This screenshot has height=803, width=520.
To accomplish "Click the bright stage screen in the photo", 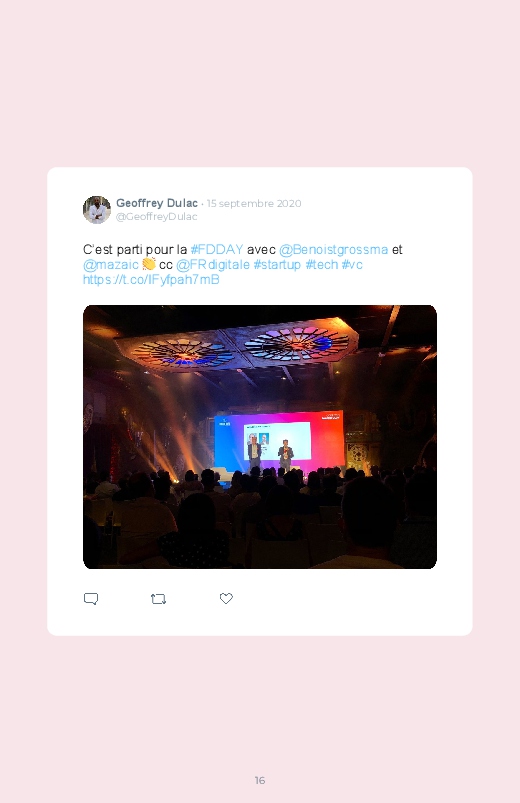I will (279, 439).
